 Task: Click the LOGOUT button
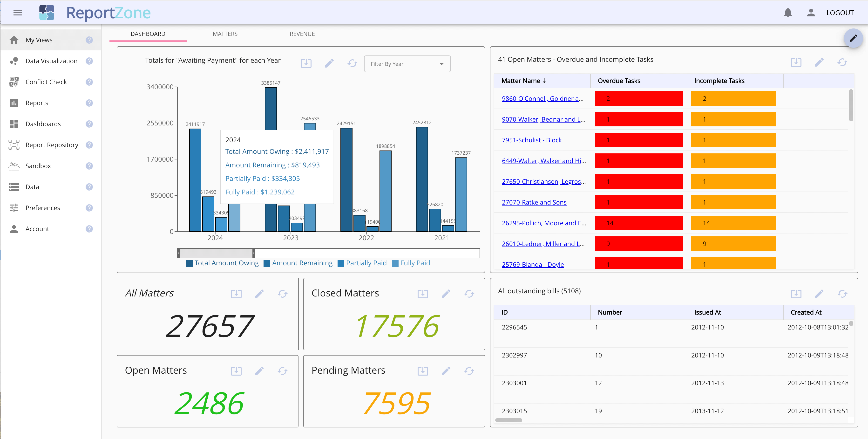(840, 13)
